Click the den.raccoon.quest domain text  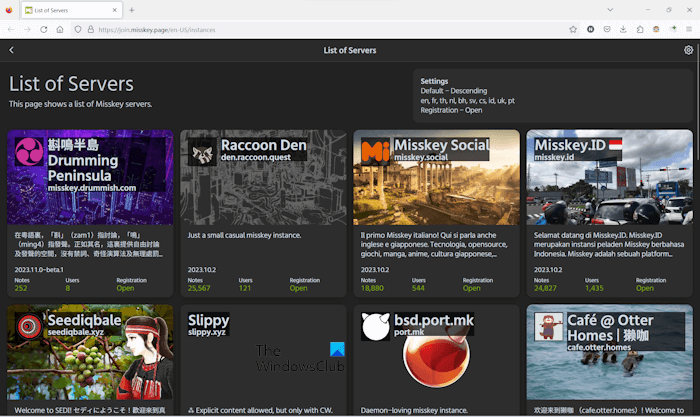coord(256,157)
